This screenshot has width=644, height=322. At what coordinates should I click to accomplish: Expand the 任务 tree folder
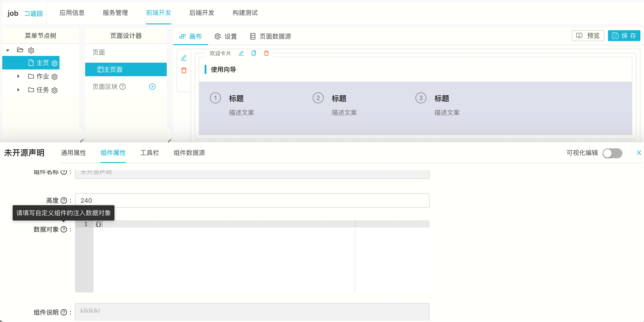18,90
